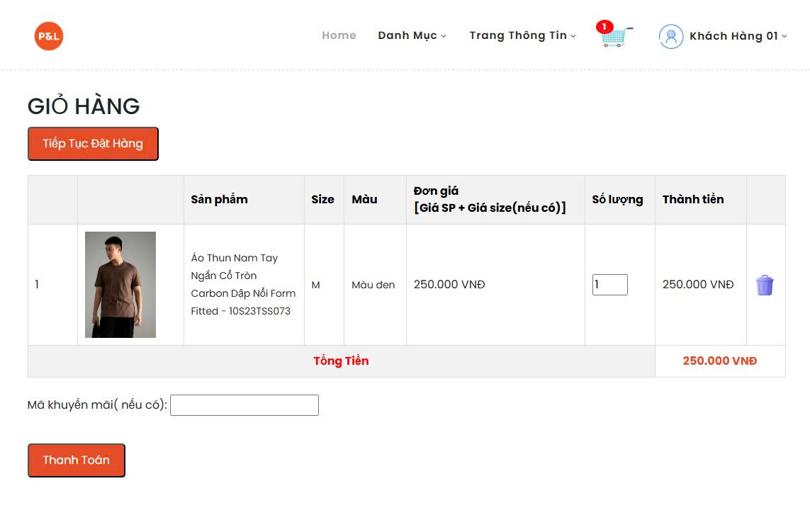Click the user avatar icon next to Khách Hàng 01
Viewport: 810px width, 532px height.
tap(670, 36)
